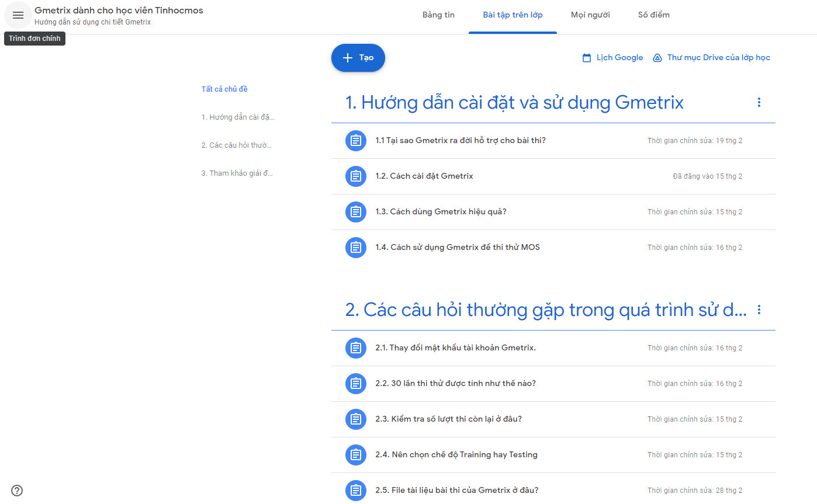Open heading 1. Hướng dẫn cài đặt và sử dụng Gmetrix

point(514,103)
